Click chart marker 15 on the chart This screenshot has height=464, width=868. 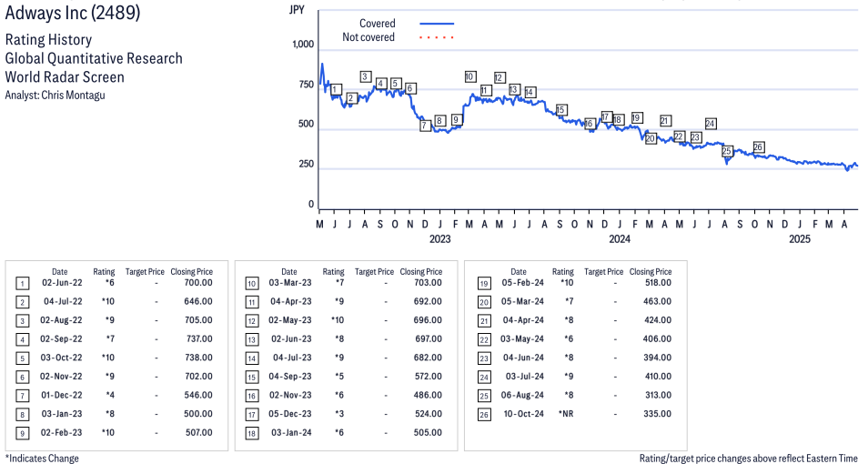560,110
